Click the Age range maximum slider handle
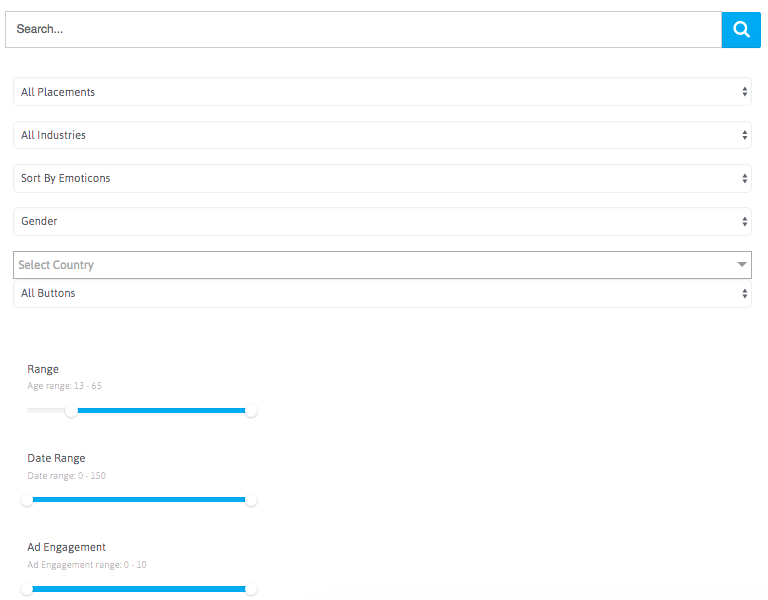Screen dimensions: 768x600 251,411
